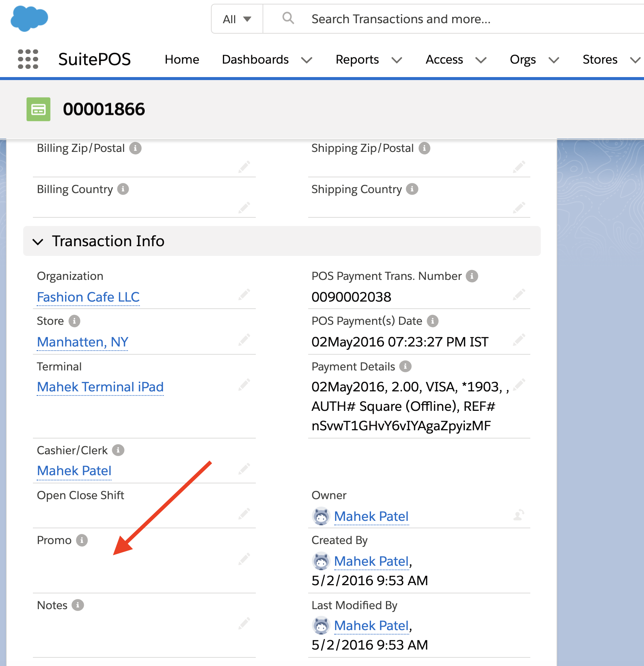Expand the Access menu chevron
The height and width of the screenshot is (666, 644).
click(481, 60)
